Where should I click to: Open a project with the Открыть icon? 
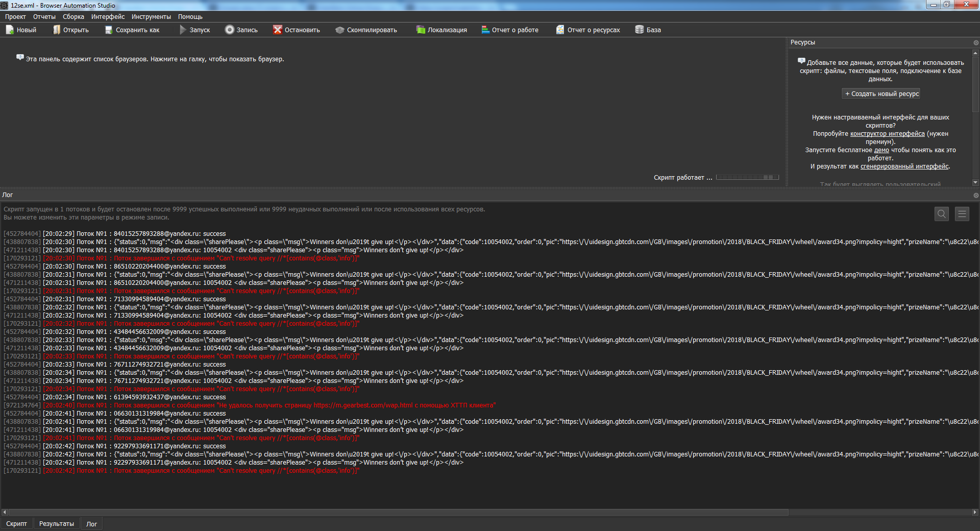click(x=57, y=30)
